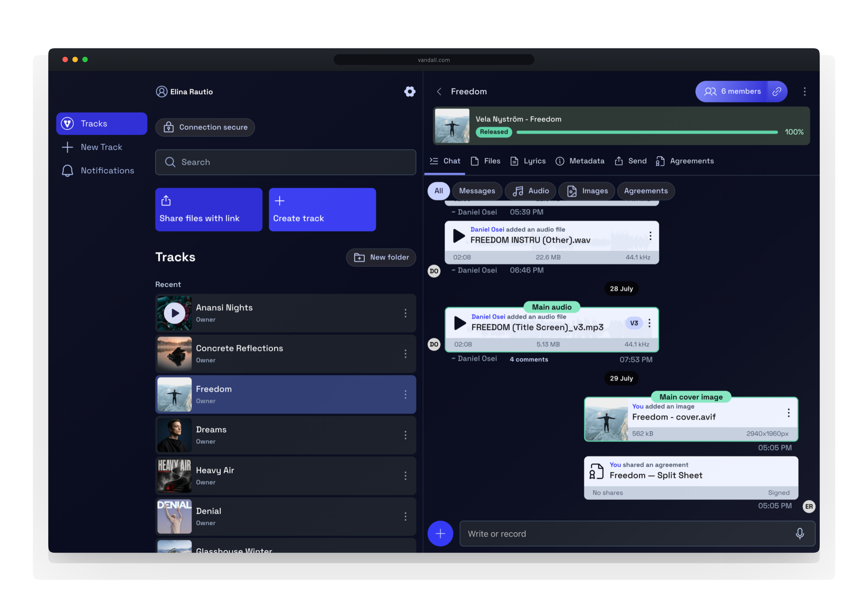The height and width of the screenshot is (601, 868).
Task: Click the track progress bar at 100%
Action: click(x=647, y=132)
